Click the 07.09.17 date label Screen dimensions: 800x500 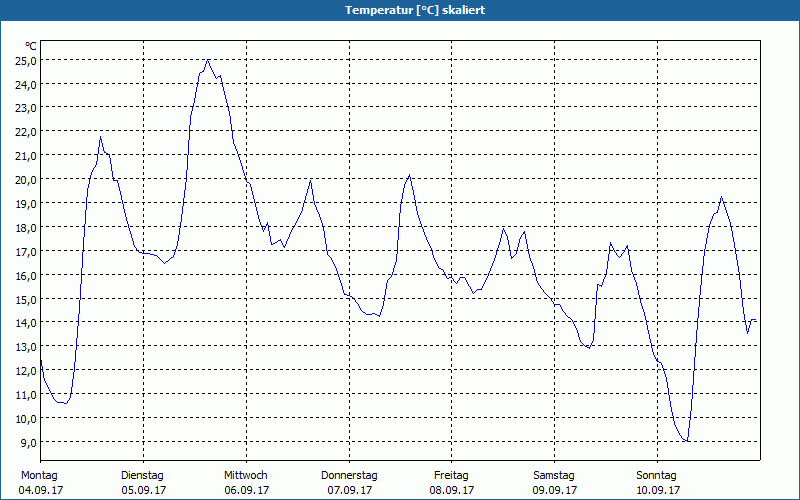pyautogui.click(x=350, y=490)
